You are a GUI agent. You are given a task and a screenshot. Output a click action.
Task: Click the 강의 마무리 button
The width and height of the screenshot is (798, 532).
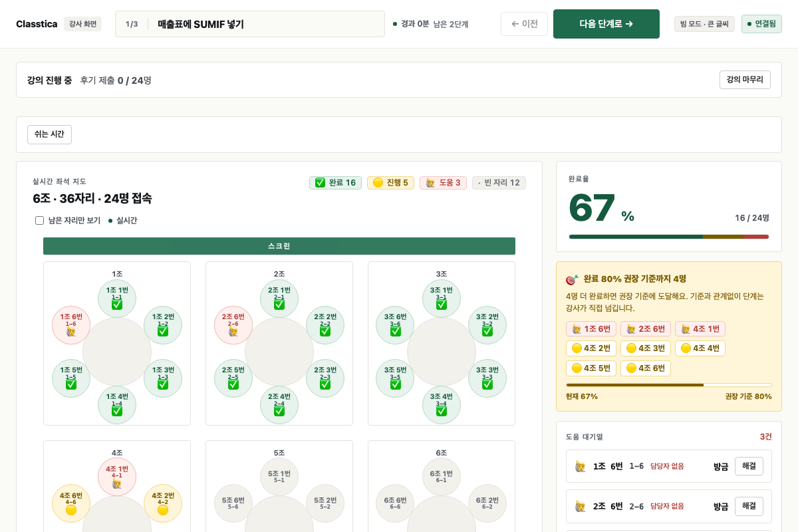click(x=745, y=80)
